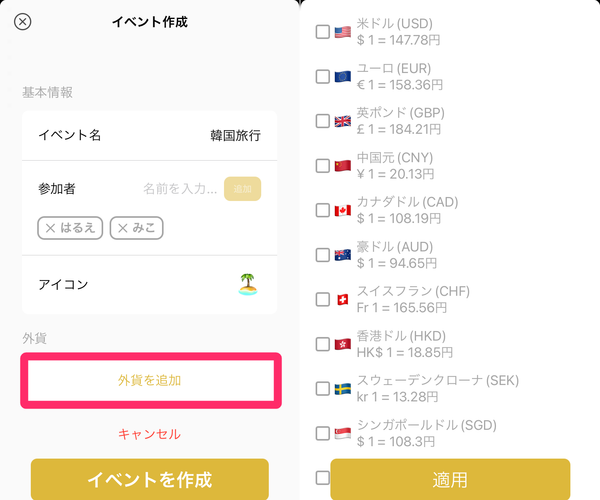Click the キャンセル link
The width and height of the screenshot is (600, 500).
click(149, 434)
